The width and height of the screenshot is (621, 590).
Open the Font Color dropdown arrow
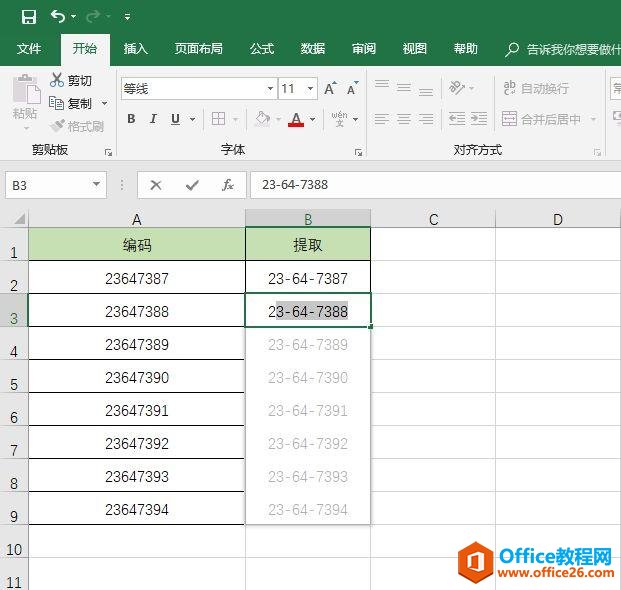coord(312,119)
